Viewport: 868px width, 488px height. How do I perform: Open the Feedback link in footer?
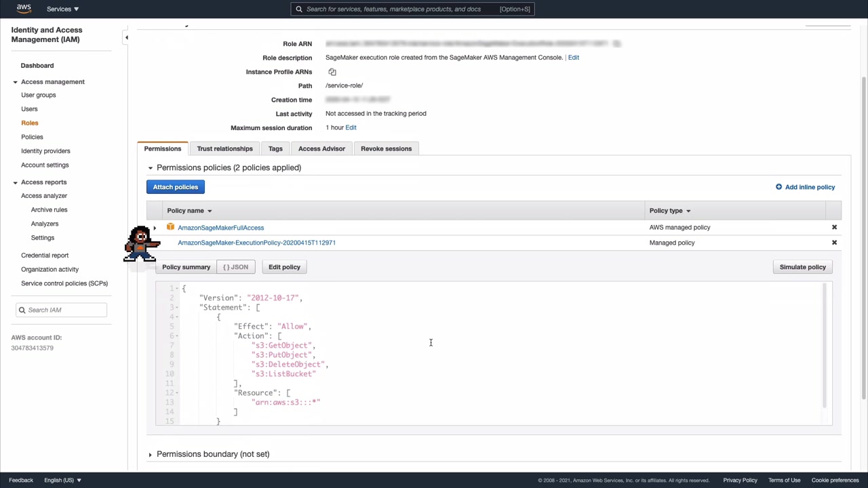(21, 481)
